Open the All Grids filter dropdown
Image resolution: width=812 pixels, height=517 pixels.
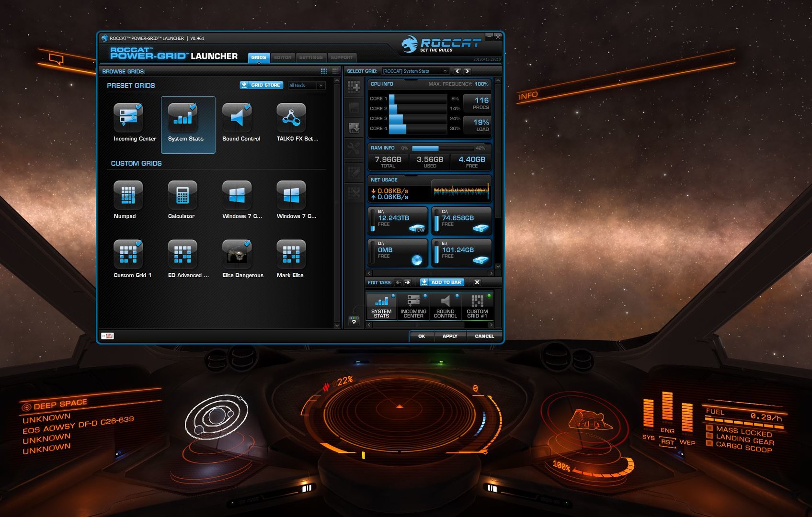tap(307, 85)
